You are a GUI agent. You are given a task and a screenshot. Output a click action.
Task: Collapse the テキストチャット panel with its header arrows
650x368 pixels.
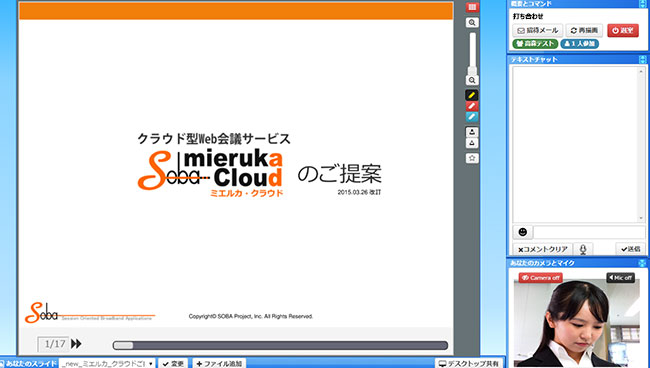[x=643, y=60]
